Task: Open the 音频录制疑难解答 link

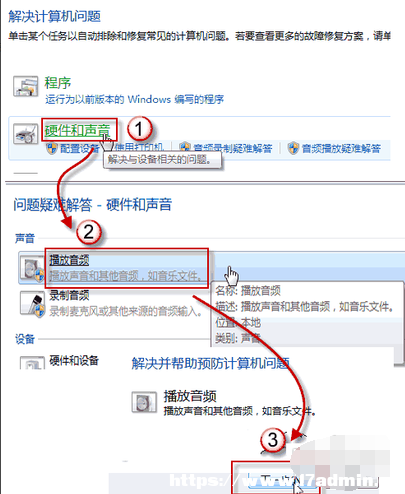Action: (233, 148)
